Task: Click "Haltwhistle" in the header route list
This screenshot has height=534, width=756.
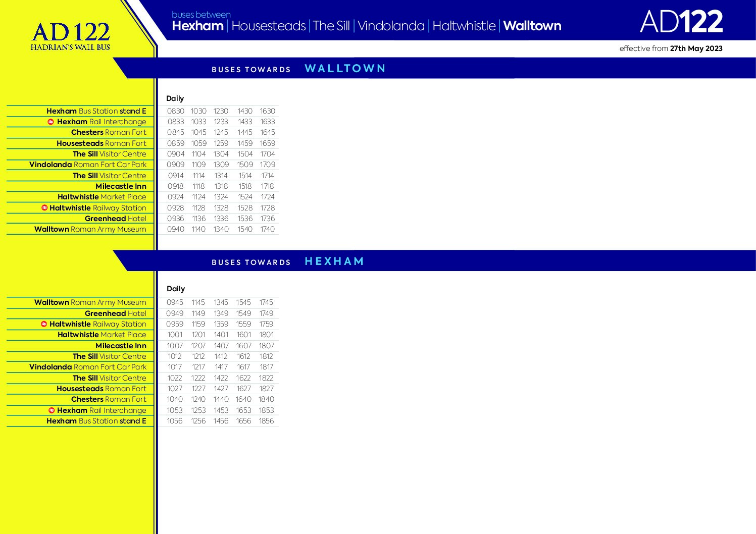Action: (464, 26)
